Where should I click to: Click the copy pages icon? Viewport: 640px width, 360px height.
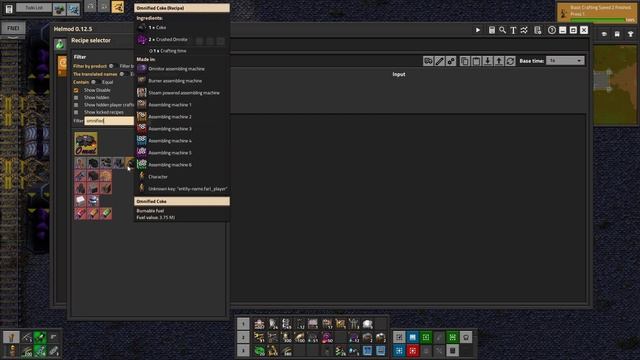coord(464,61)
